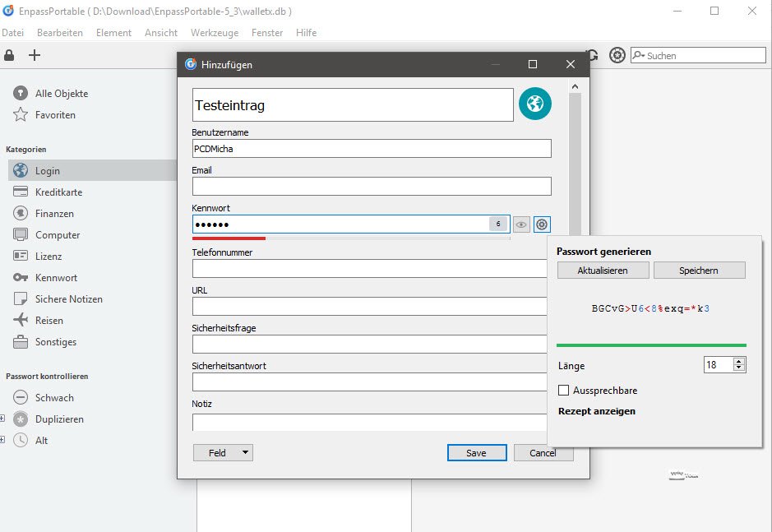The width and height of the screenshot is (772, 532).
Task: Expand the Duplizieren tree node
Action: [x=2, y=419]
